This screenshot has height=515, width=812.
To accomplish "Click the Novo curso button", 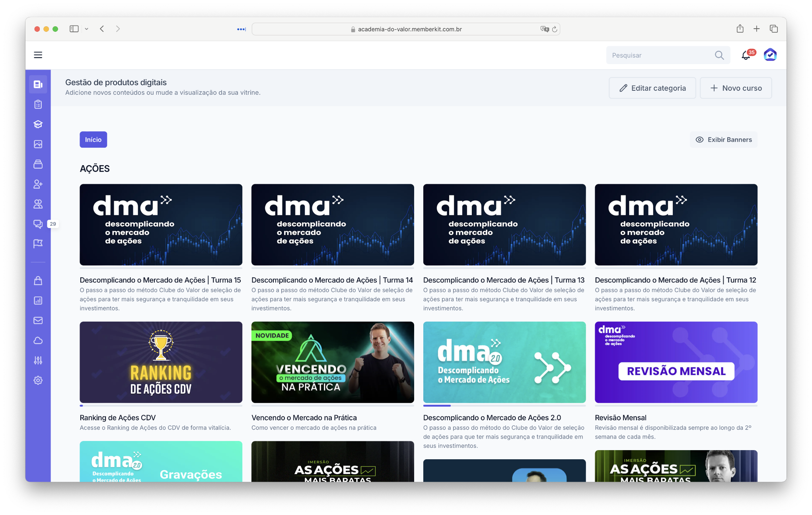I will point(736,88).
